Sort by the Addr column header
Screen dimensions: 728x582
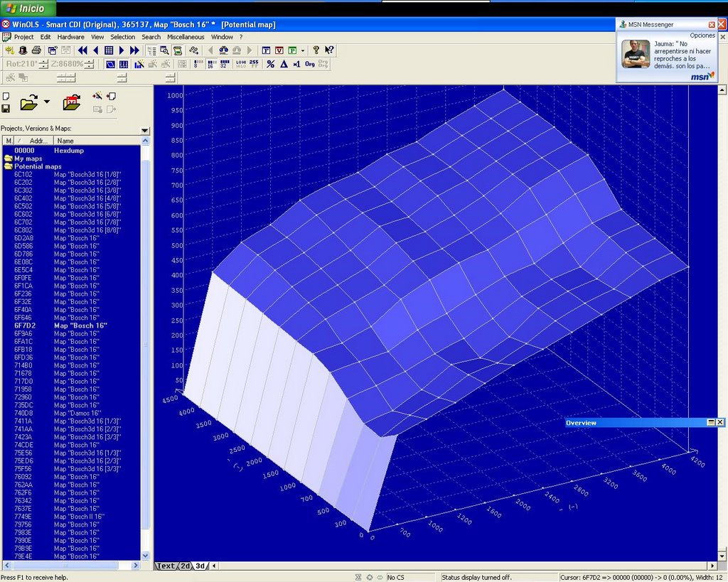[x=33, y=141]
